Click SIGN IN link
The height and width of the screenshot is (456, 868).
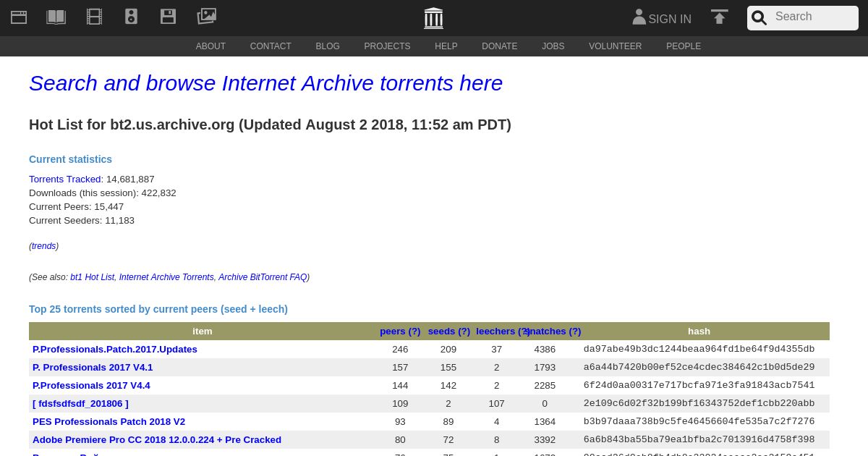(670, 20)
